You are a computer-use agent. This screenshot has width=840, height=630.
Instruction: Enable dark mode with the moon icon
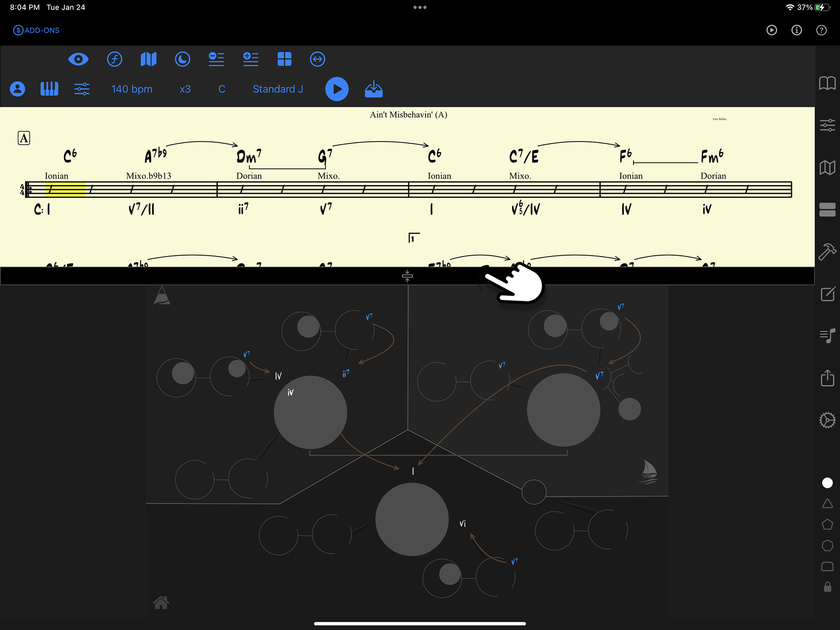click(x=182, y=59)
